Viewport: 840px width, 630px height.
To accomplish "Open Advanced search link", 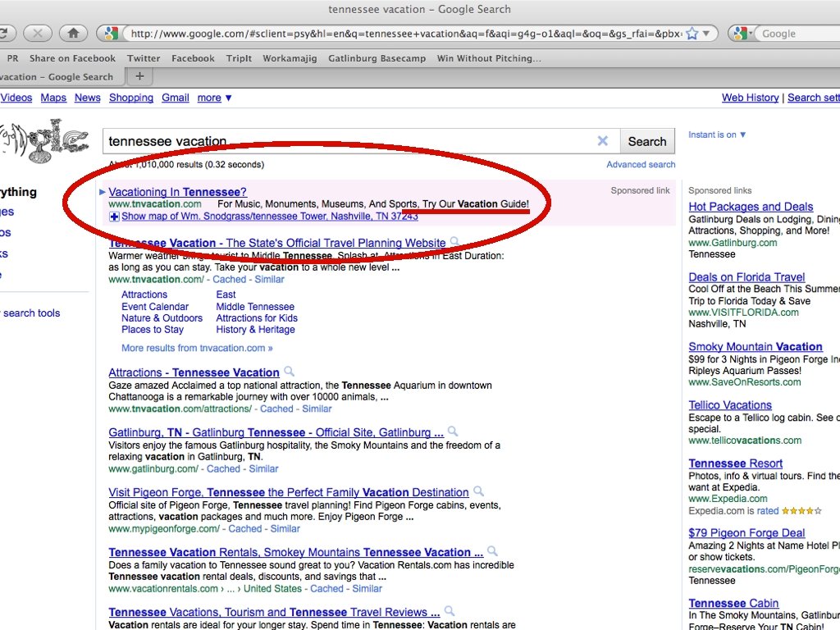I will [641, 164].
